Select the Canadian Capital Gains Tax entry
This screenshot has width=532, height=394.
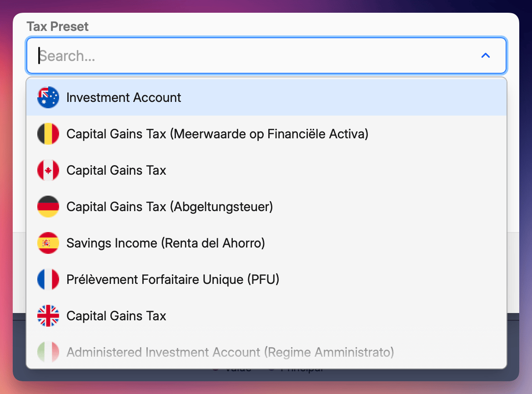(116, 170)
